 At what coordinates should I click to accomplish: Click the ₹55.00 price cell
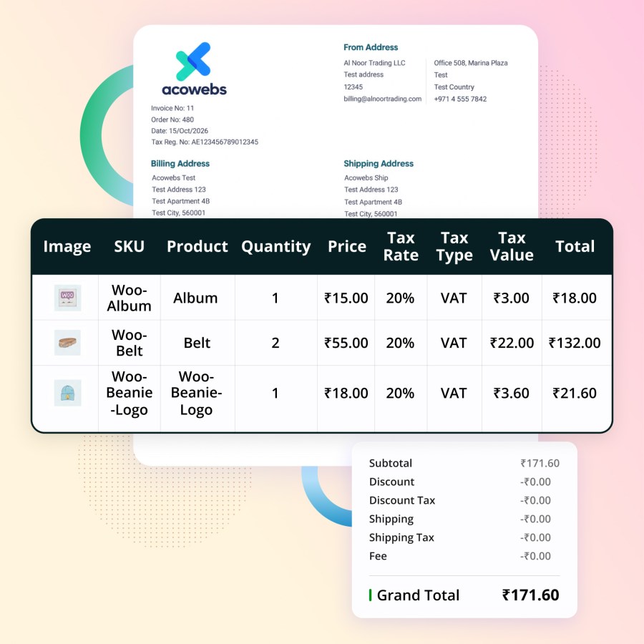point(346,343)
